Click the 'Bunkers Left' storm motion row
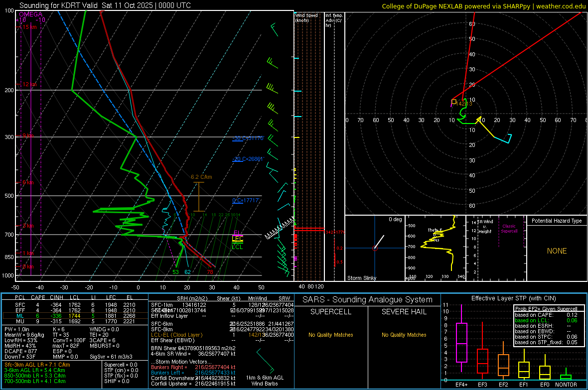The width and height of the screenshot is (588, 390). tap(193, 373)
